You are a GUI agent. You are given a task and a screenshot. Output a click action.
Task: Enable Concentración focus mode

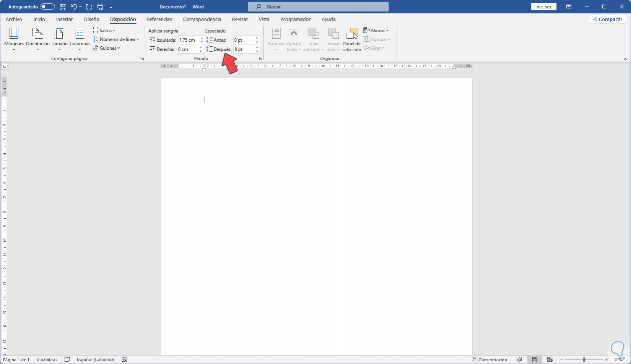(x=490, y=359)
